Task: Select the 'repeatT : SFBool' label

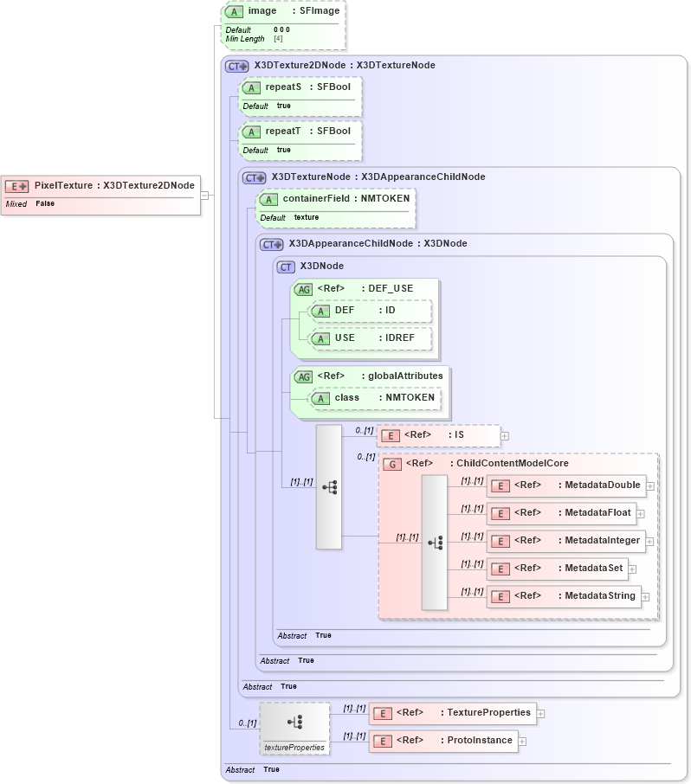Action: (x=308, y=131)
